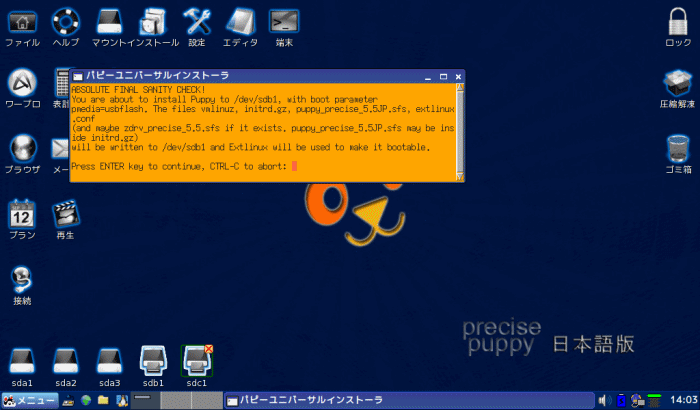The image size is (700, 410).
Task: Open the 端末 terminal desktop icon
Action: [284, 22]
